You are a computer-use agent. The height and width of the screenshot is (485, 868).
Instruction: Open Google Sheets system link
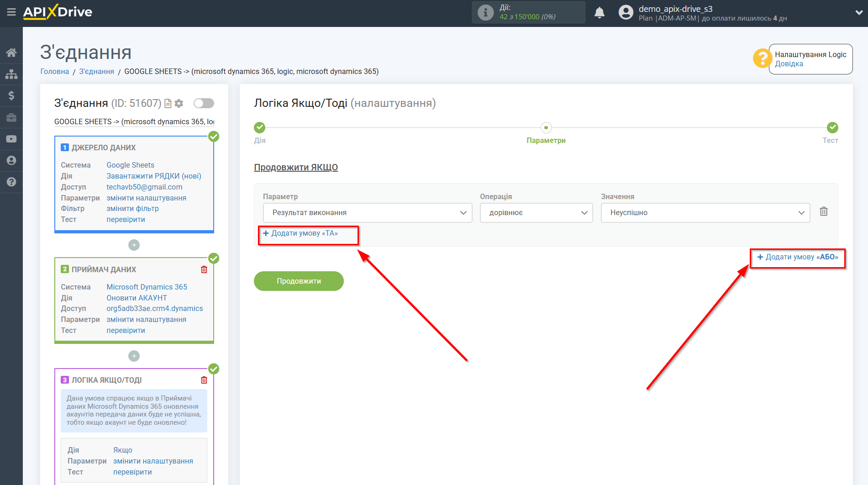130,165
